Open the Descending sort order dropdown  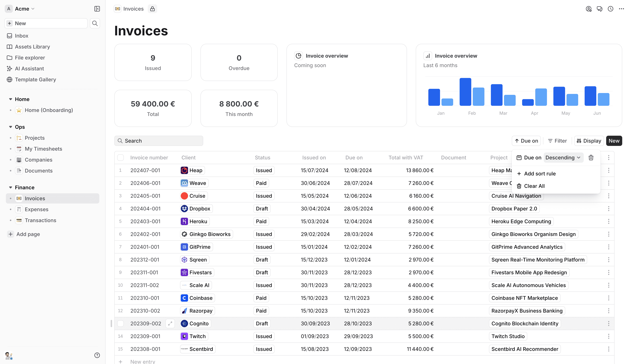coord(563,158)
